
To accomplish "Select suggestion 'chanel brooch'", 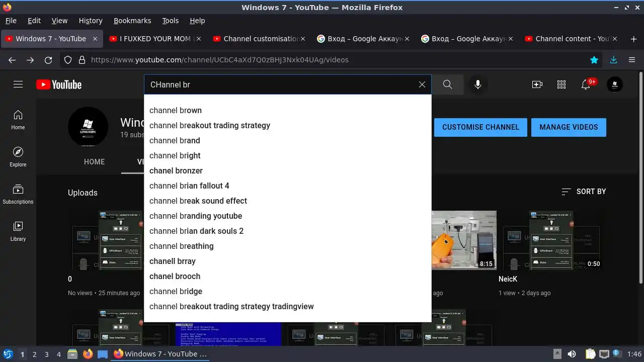I will [287, 276].
